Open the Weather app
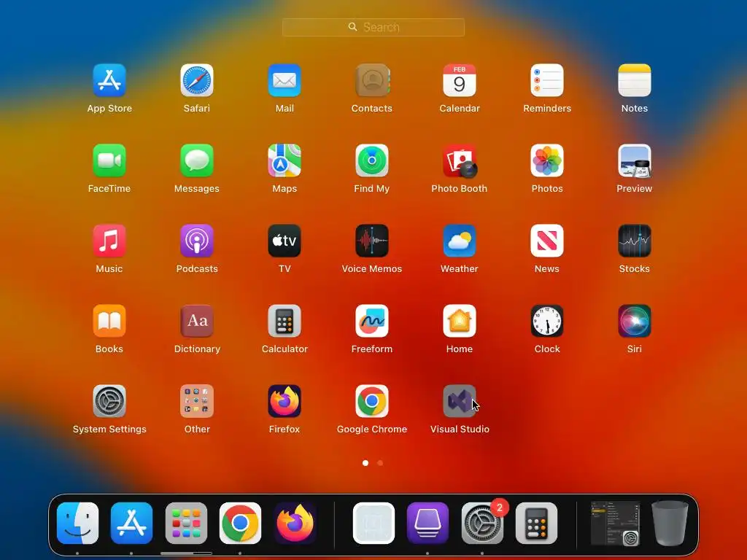This screenshot has height=560, width=747. [460, 241]
